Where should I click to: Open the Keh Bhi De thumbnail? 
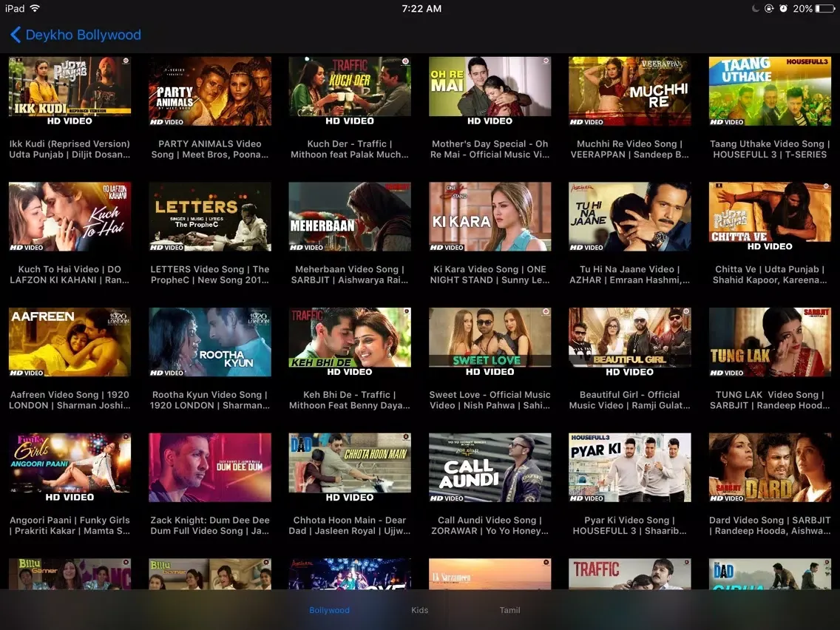(x=350, y=342)
